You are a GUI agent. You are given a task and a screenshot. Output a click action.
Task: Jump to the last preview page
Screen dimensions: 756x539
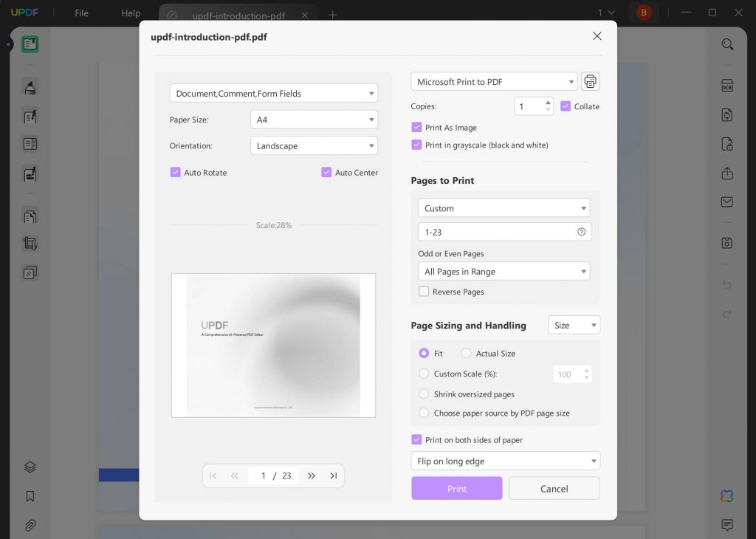pyautogui.click(x=333, y=476)
